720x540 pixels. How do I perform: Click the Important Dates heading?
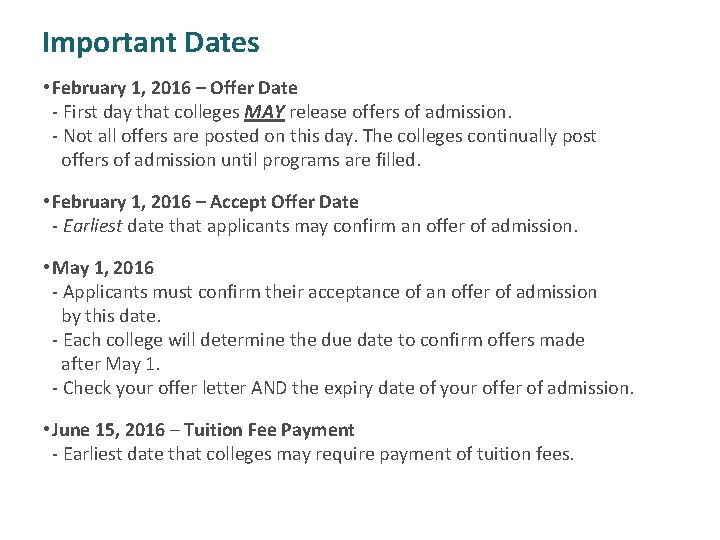pyautogui.click(x=151, y=44)
